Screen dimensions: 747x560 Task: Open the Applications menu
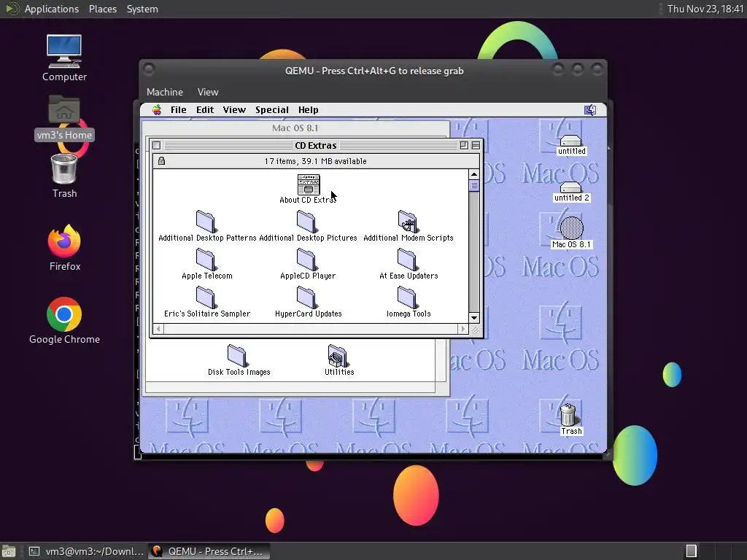pos(52,9)
